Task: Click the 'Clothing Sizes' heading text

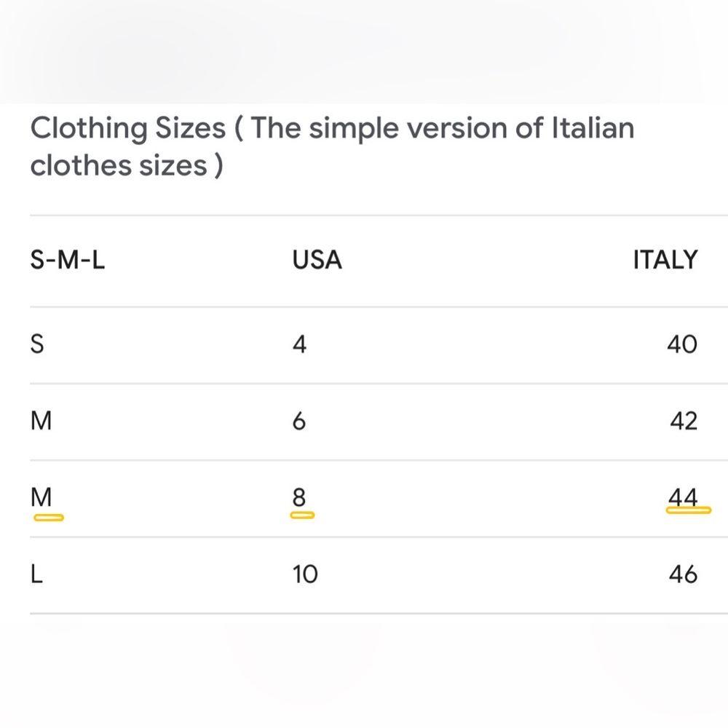Action: pyautogui.click(x=128, y=129)
